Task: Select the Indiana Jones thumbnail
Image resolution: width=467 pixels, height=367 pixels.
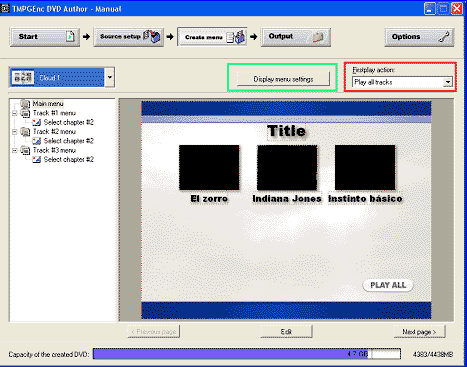Action: click(x=287, y=168)
